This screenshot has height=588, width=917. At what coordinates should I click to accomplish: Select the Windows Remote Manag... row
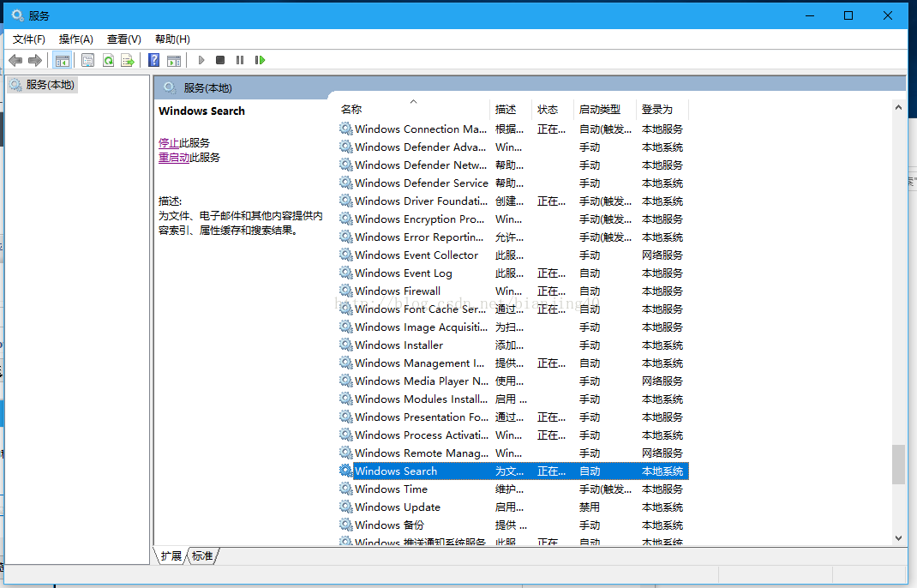coord(513,453)
